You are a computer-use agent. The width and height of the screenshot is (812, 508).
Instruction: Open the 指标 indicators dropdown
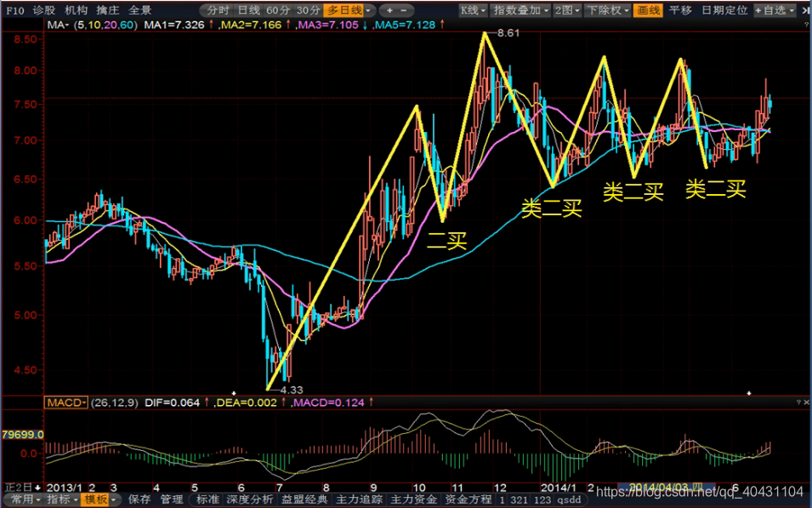[x=62, y=499]
